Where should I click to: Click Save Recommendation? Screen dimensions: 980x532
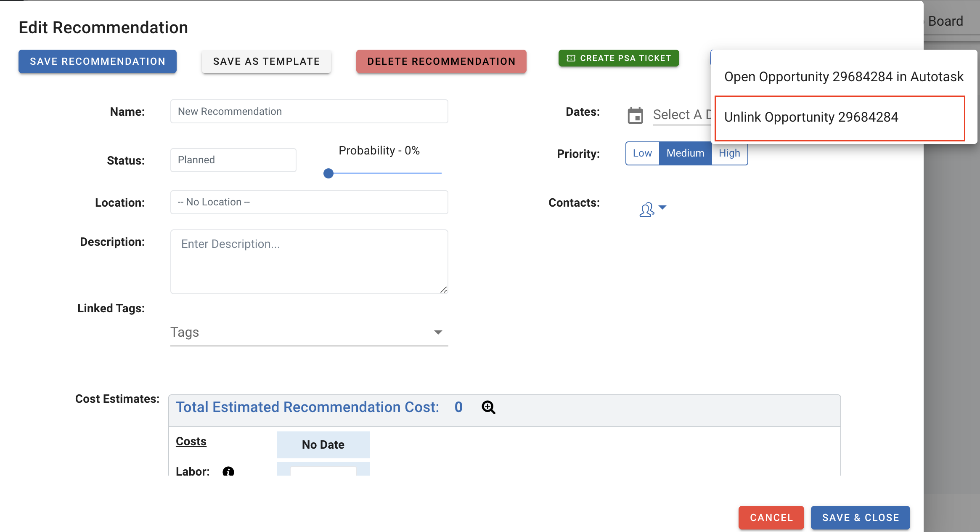click(97, 61)
